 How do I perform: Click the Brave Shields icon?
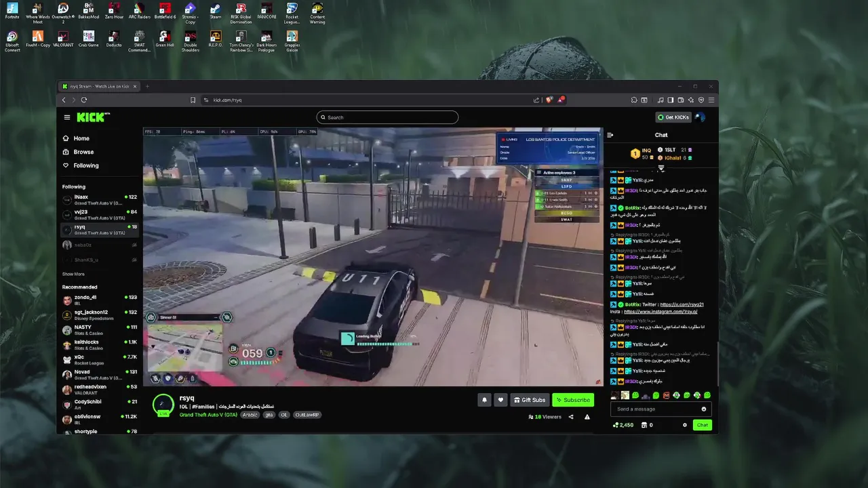[549, 100]
